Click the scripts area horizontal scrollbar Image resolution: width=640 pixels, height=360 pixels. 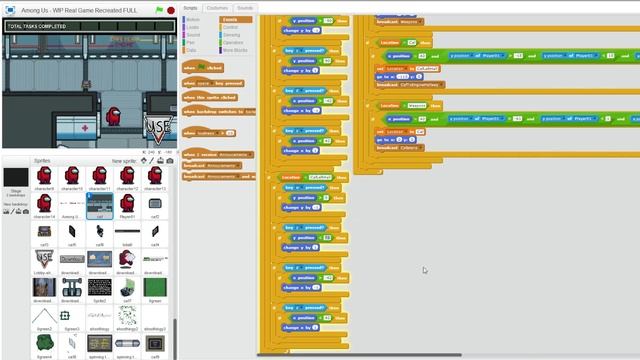coord(359,355)
